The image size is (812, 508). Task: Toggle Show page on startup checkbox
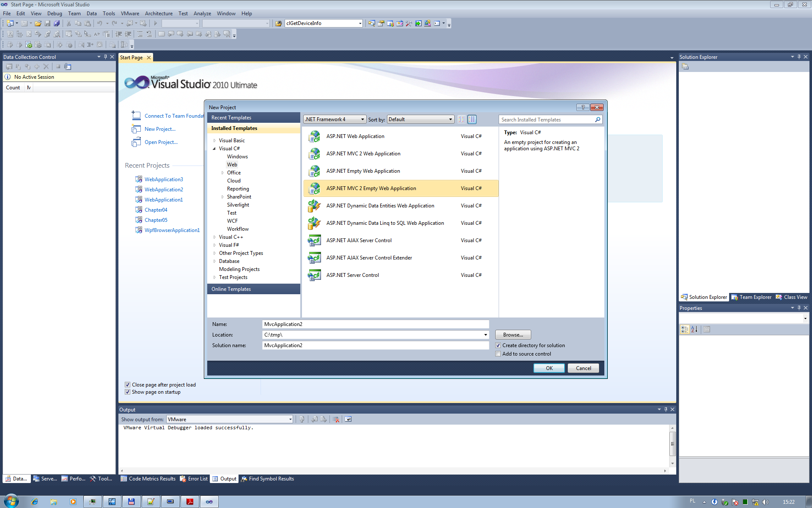(x=127, y=392)
